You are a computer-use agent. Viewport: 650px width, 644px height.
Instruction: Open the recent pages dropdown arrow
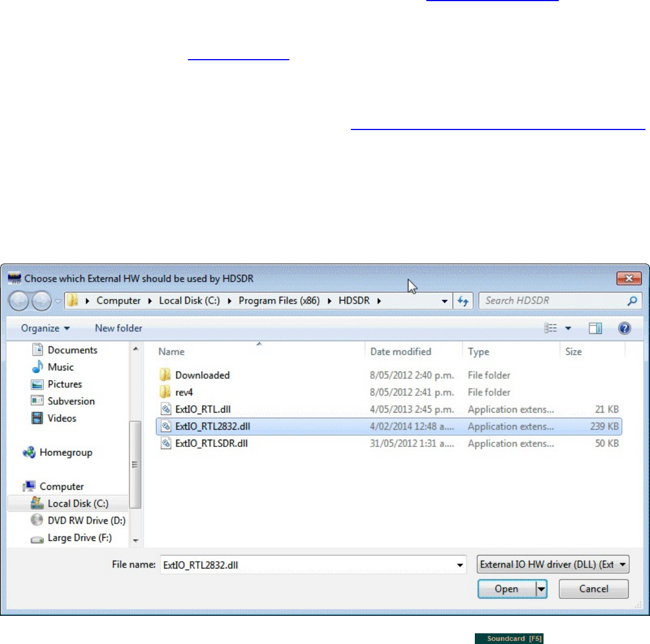(58, 301)
